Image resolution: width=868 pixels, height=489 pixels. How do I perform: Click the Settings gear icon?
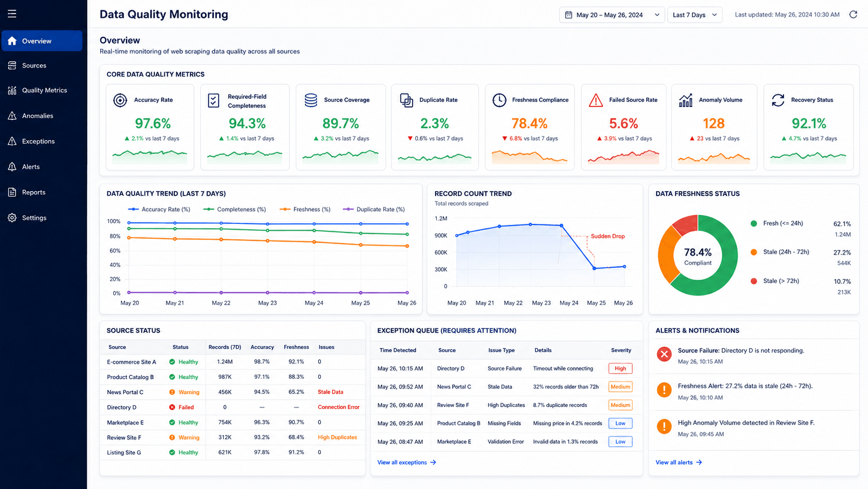click(12, 218)
